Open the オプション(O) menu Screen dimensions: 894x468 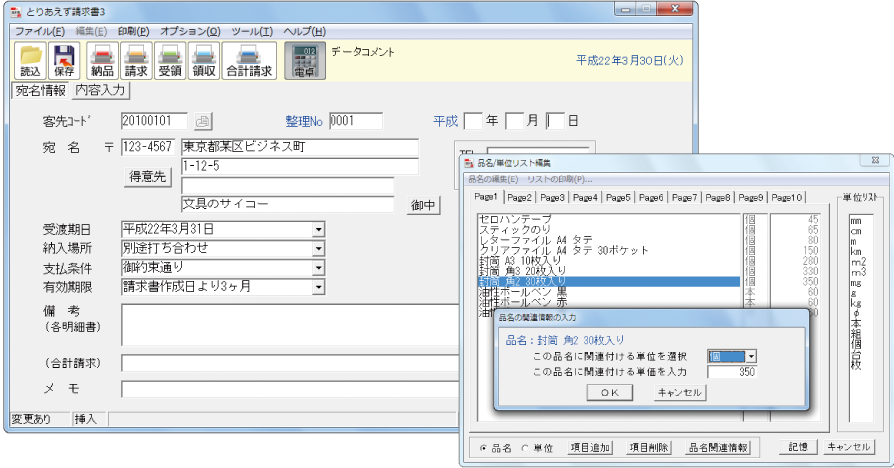point(190,32)
